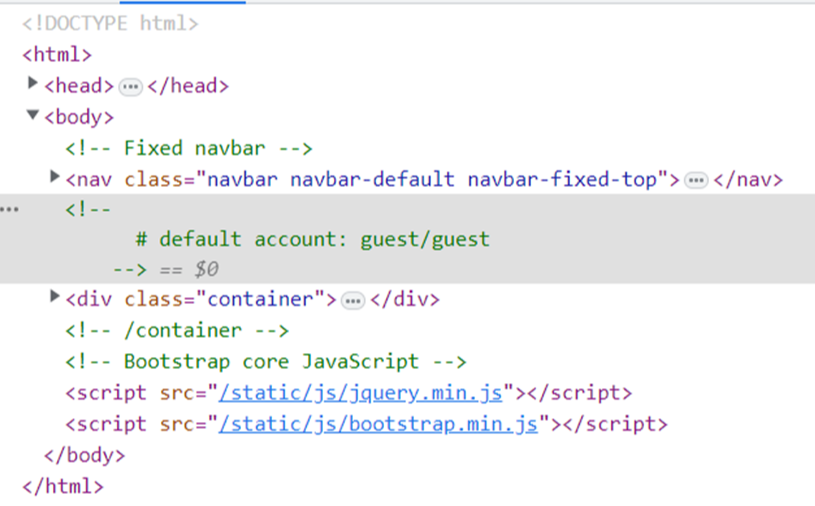
Task: Select the Fixed navbar comment
Action: pyautogui.click(x=189, y=148)
